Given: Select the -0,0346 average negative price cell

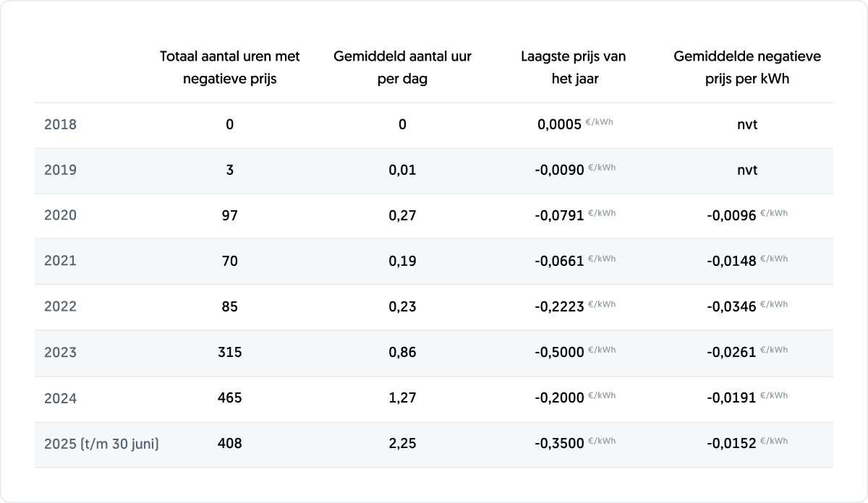Looking at the screenshot, I should [x=732, y=306].
